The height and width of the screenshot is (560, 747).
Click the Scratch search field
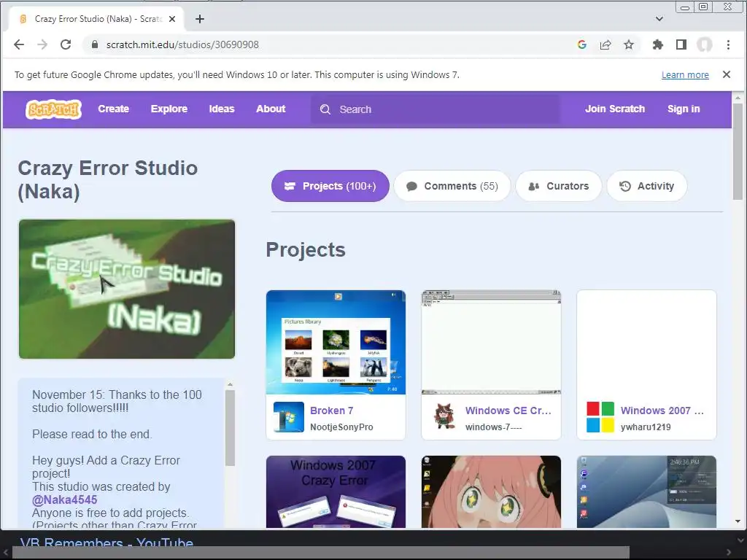pyautogui.click(x=436, y=109)
